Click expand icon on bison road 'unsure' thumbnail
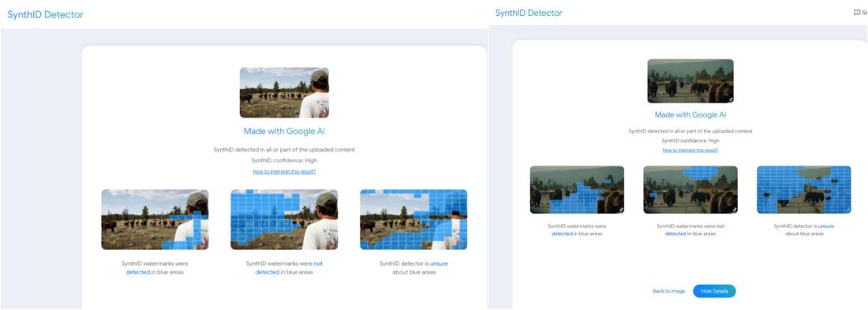This screenshot has height=310, width=868. 847,209
